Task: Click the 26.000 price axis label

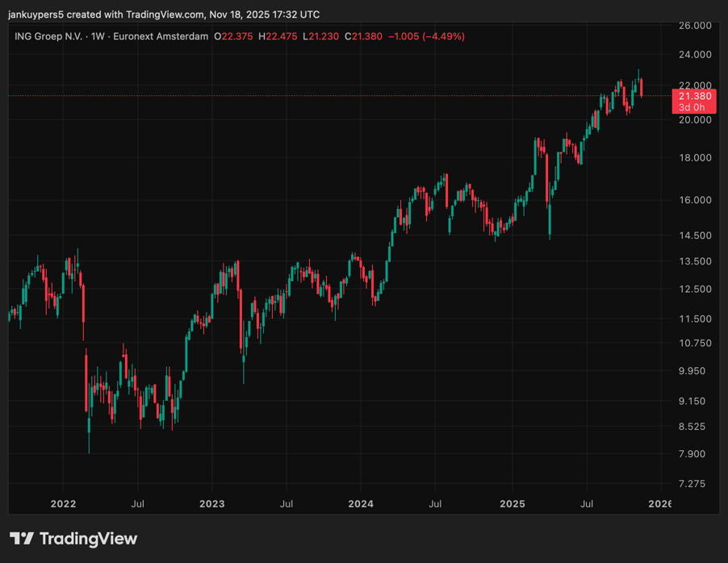Action: [x=695, y=26]
